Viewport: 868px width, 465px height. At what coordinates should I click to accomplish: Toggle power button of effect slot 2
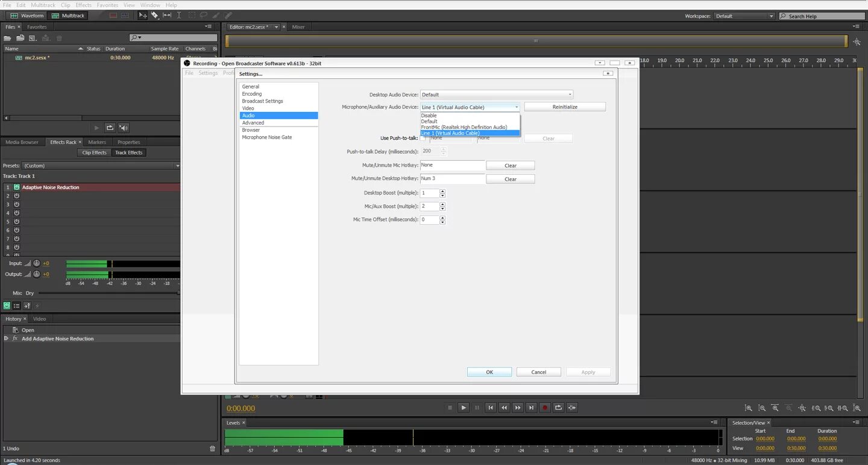[x=17, y=196]
